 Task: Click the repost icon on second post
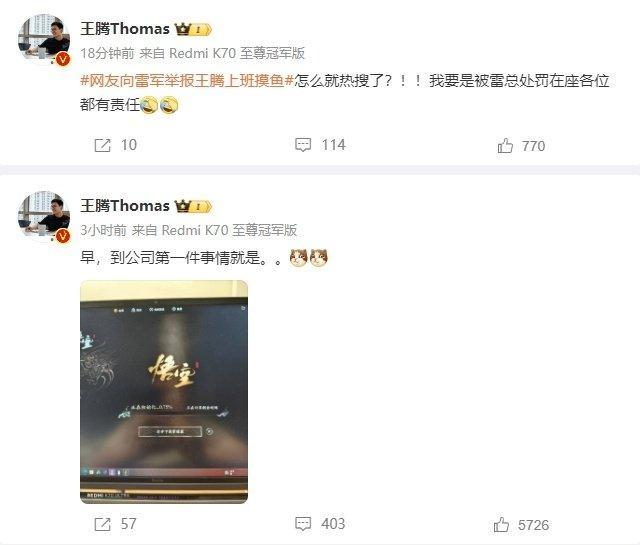click(x=102, y=524)
